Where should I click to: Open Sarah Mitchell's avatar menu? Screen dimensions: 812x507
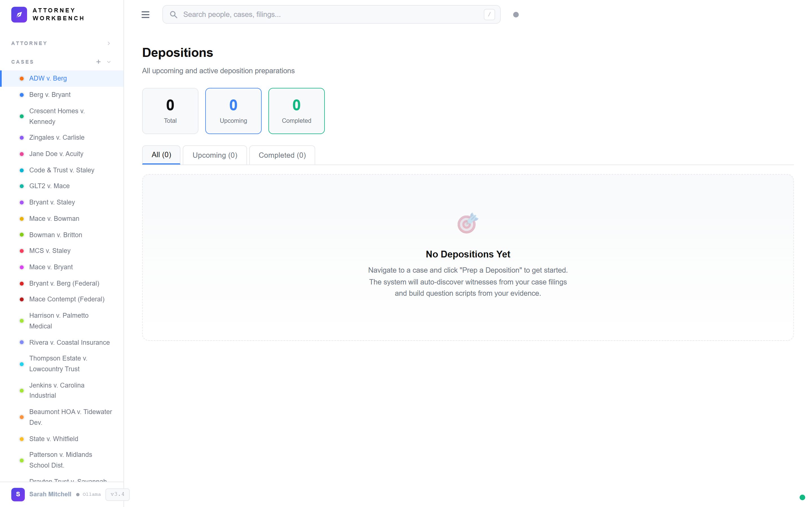point(18,494)
